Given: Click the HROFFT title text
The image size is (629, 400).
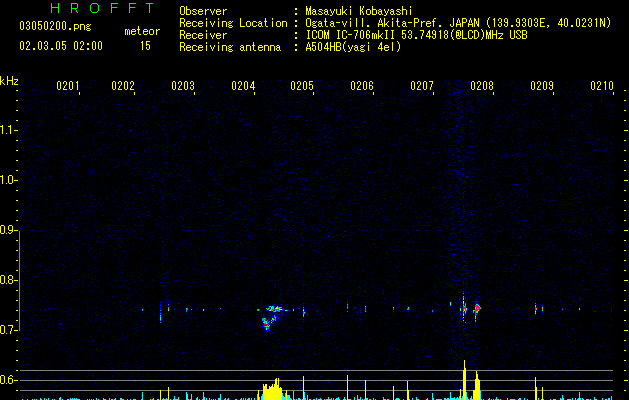Looking at the screenshot, I should pyautogui.click(x=102, y=8).
